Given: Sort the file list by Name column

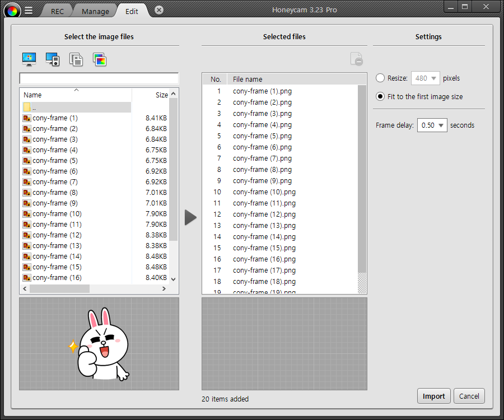Looking at the screenshot, I should tap(76, 95).
